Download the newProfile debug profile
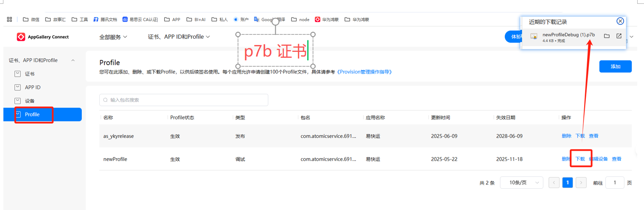The width and height of the screenshot is (644, 210). (x=580, y=159)
